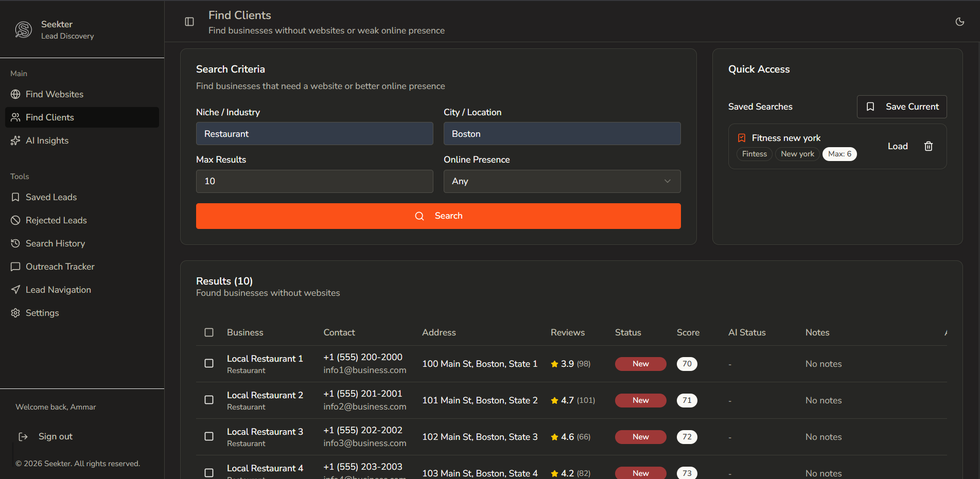Click the Search button
Image resolution: width=980 pixels, height=479 pixels.
[438, 216]
